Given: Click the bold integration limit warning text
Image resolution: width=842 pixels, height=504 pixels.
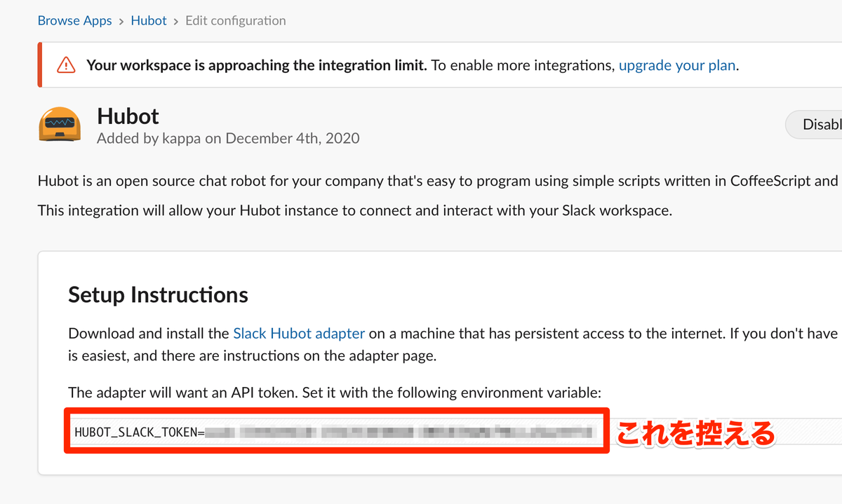Looking at the screenshot, I should pyautogui.click(x=256, y=65).
